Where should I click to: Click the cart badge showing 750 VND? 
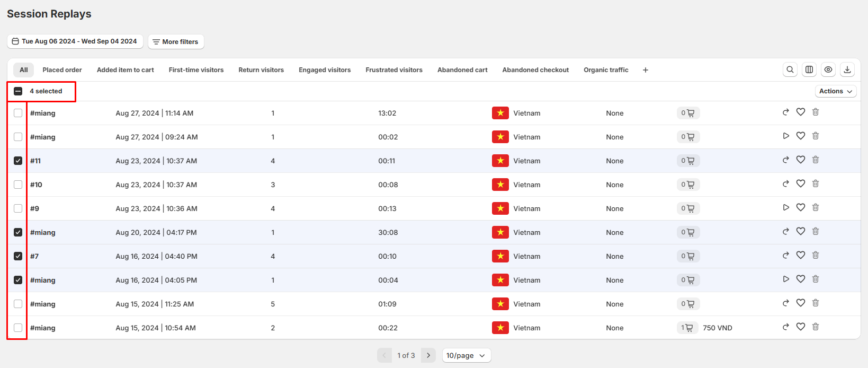[687, 328]
